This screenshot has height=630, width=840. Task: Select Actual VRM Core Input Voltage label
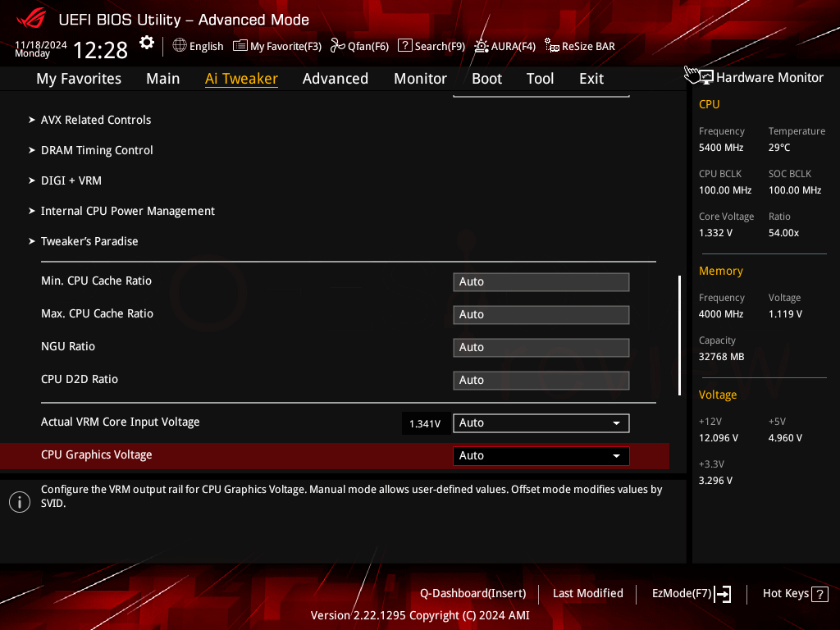pyautogui.click(x=120, y=422)
